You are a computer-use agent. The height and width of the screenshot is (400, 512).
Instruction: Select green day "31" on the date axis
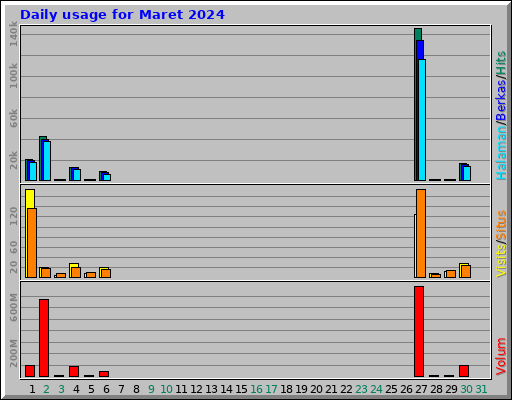point(481,389)
